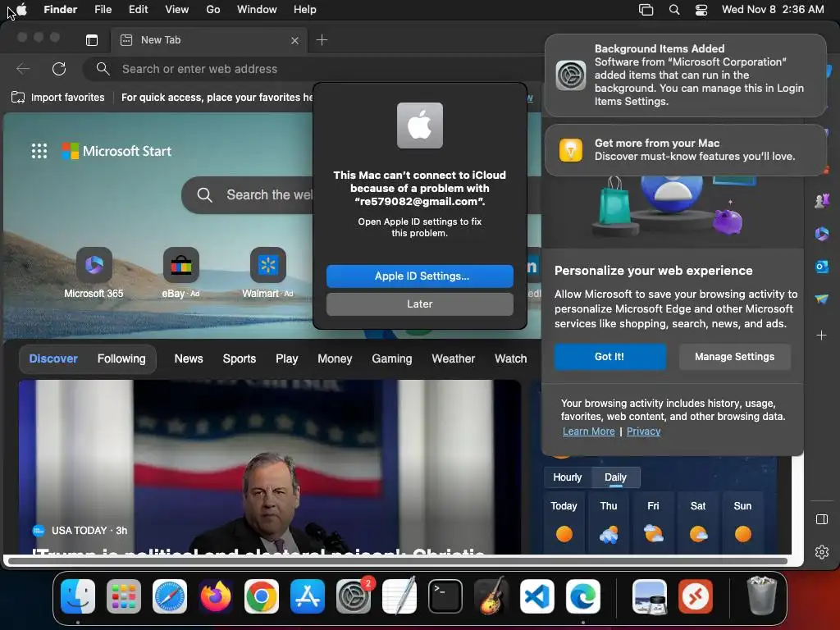Switch weather to Daily view

pos(615,477)
